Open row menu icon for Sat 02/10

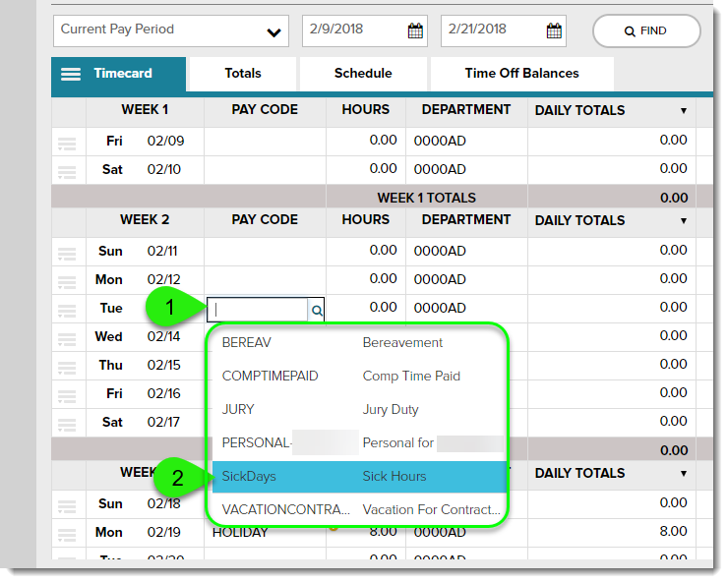tap(67, 172)
